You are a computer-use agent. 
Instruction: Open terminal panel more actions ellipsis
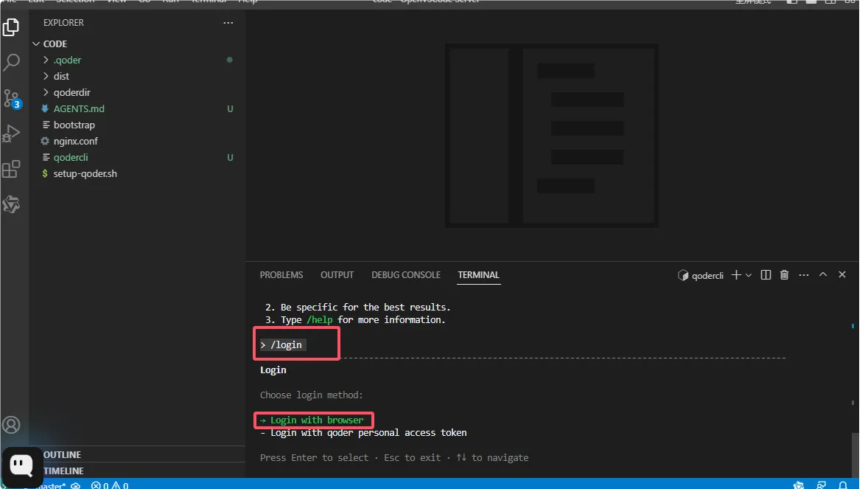804,275
